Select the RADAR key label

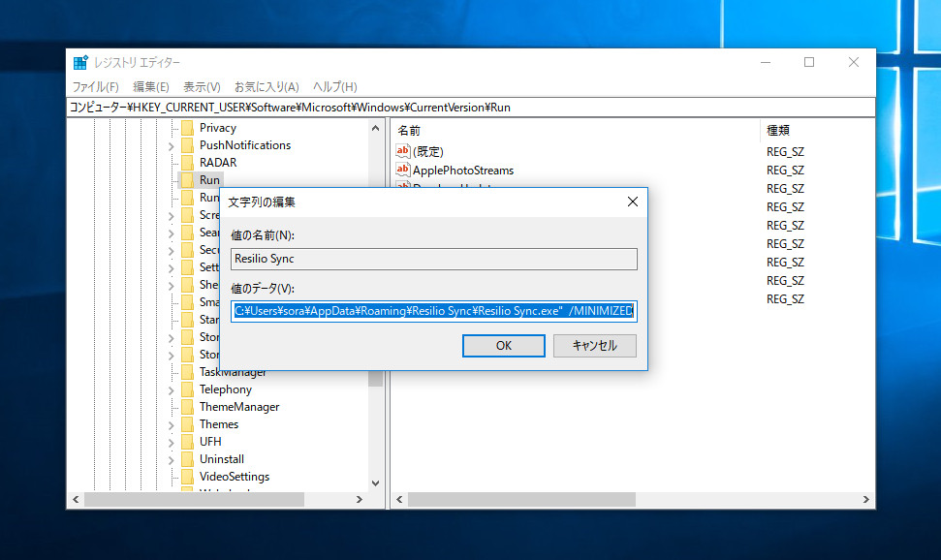click(218, 163)
